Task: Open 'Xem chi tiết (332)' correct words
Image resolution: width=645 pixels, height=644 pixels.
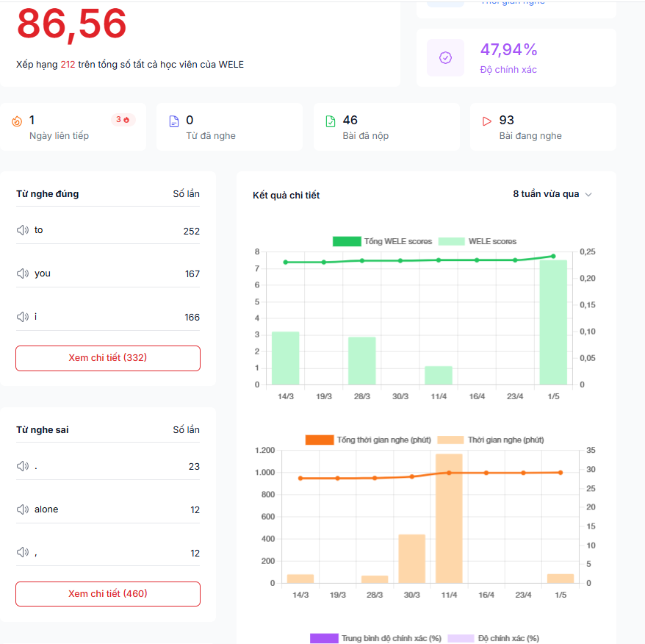Action: point(108,358)
